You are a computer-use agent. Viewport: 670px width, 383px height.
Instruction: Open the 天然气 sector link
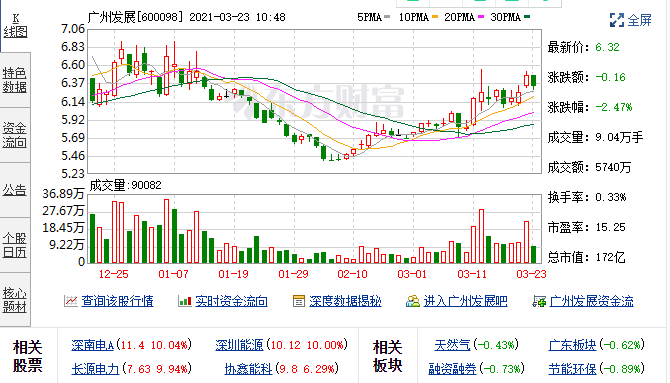452,345
